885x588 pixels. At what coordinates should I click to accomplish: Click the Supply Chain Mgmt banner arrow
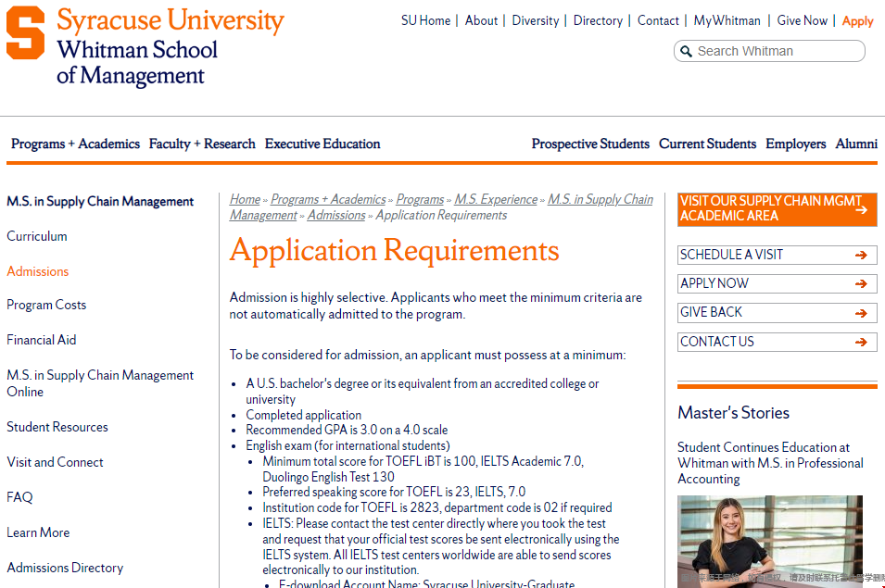861,209
